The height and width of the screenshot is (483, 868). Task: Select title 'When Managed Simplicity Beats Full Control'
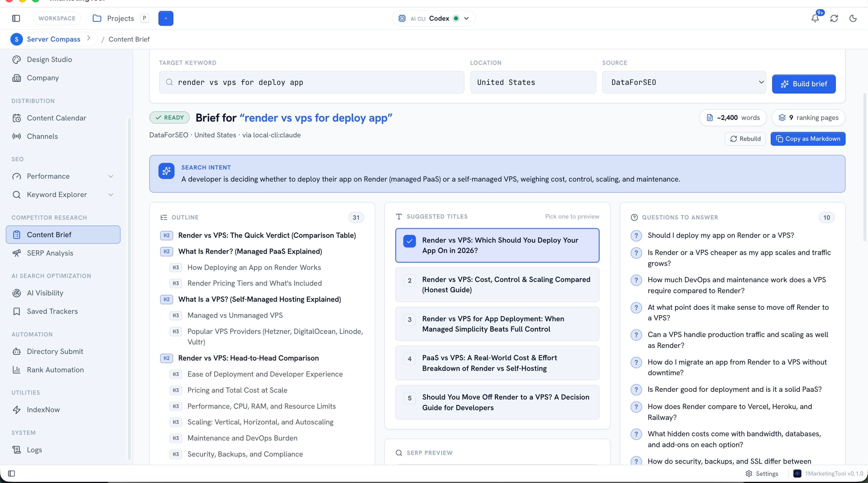[497, 324]
